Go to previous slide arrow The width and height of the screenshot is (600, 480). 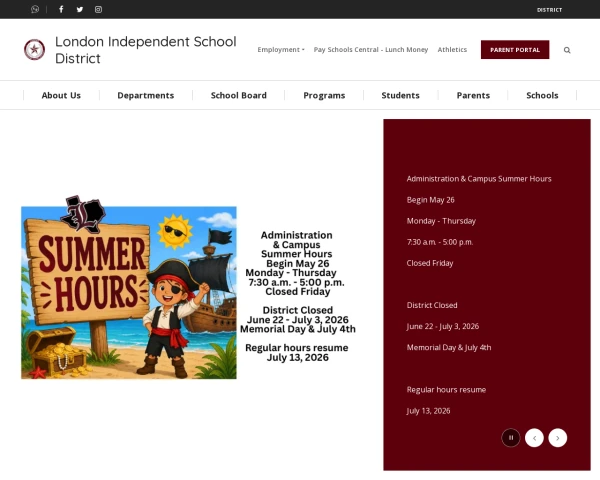coord(534,438)
